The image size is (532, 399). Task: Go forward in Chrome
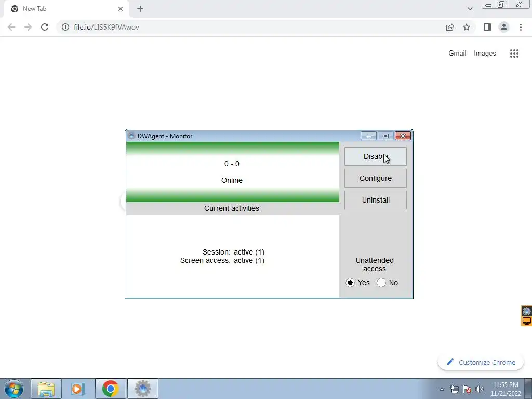[28, 27]
